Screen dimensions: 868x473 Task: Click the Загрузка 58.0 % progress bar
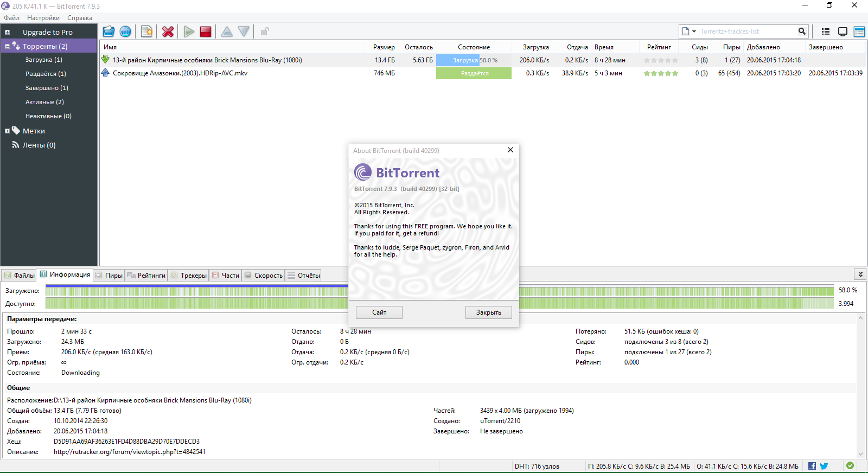(x=474, y=60)
